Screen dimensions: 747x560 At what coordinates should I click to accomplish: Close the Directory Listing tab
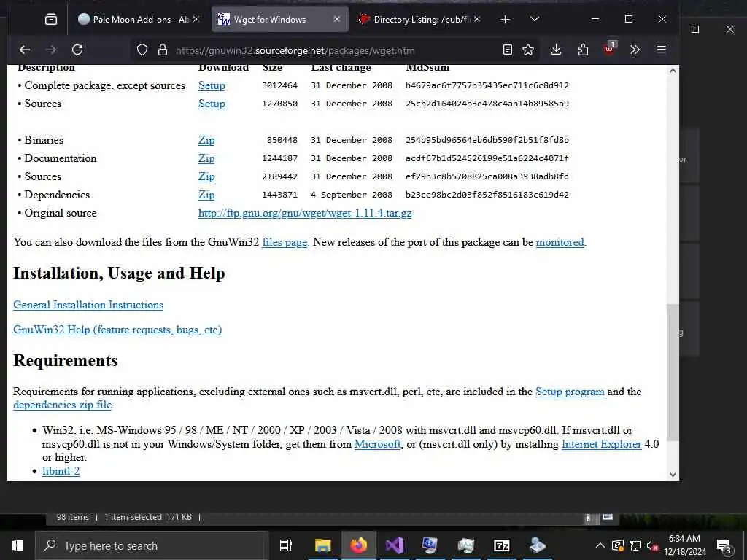point(477,19)
